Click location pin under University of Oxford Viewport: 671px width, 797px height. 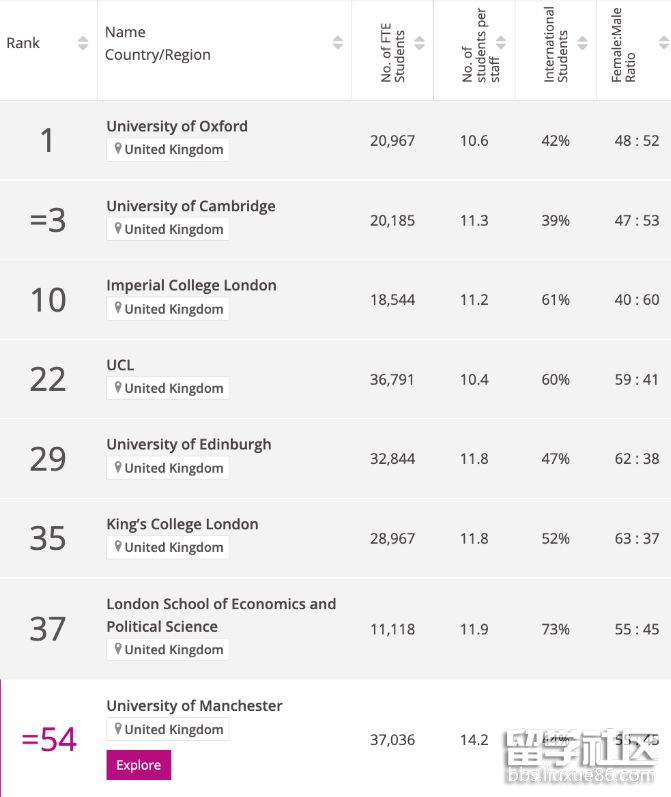[x=118, y=149]
